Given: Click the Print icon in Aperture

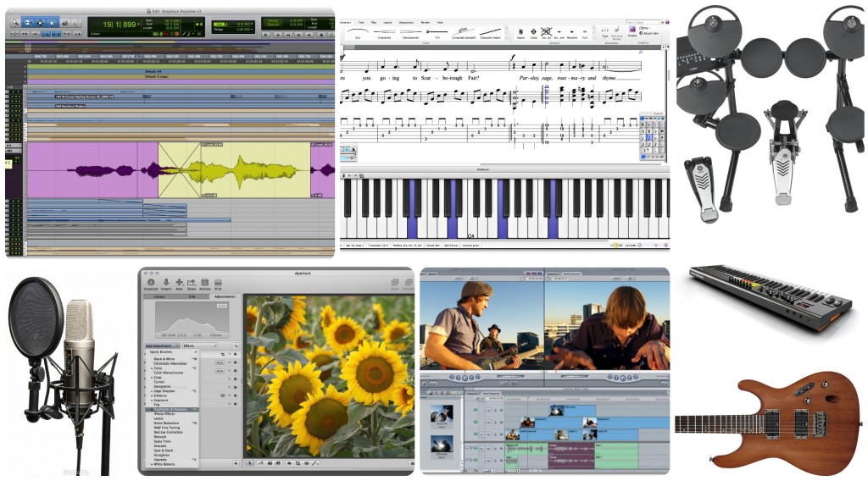Looking at the screenshot, I should click(x=218, y=285).
